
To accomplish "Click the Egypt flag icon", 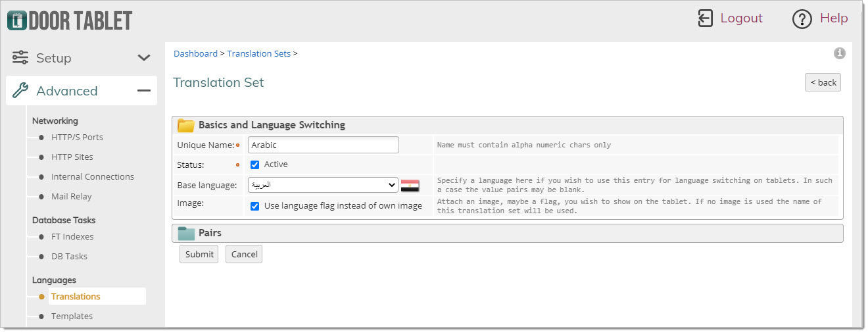I will (x=410, y=186).
